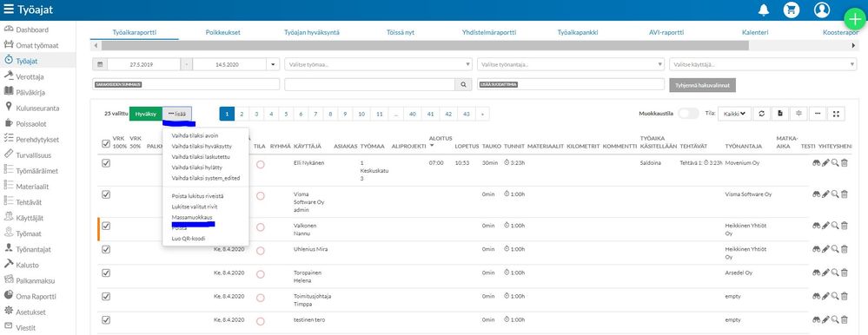
Task: Click the start date field 27.5.2019
Action: coord(144,65)
